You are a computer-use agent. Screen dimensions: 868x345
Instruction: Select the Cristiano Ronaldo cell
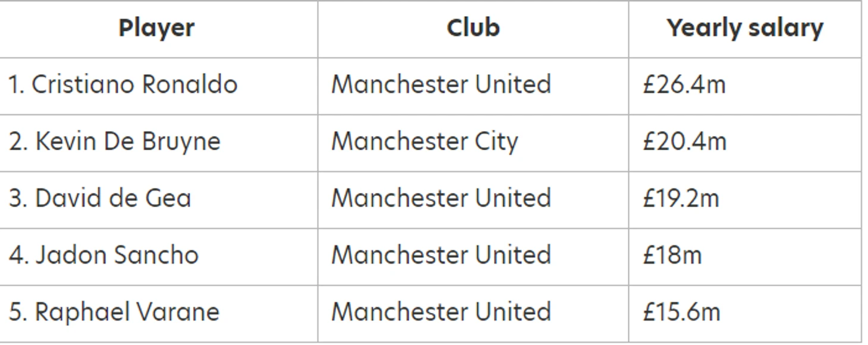tap(122, 84)
